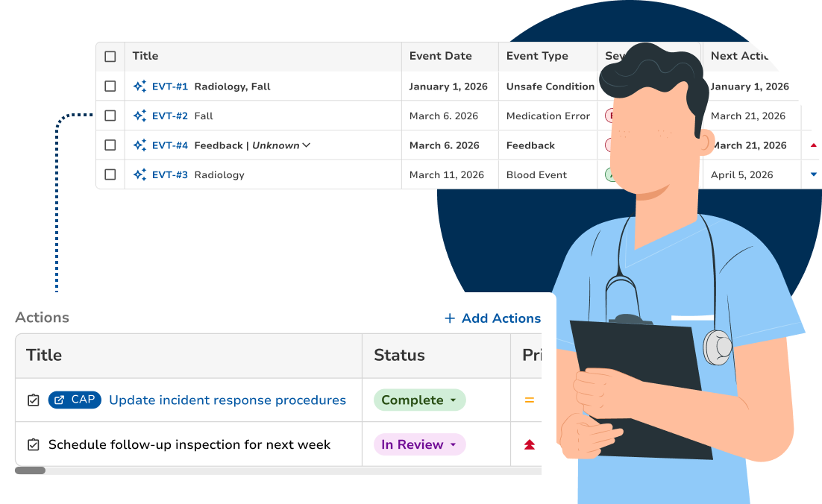Select the April 5, 2026 next action cell
822x504 pixels.
(741, 174)
